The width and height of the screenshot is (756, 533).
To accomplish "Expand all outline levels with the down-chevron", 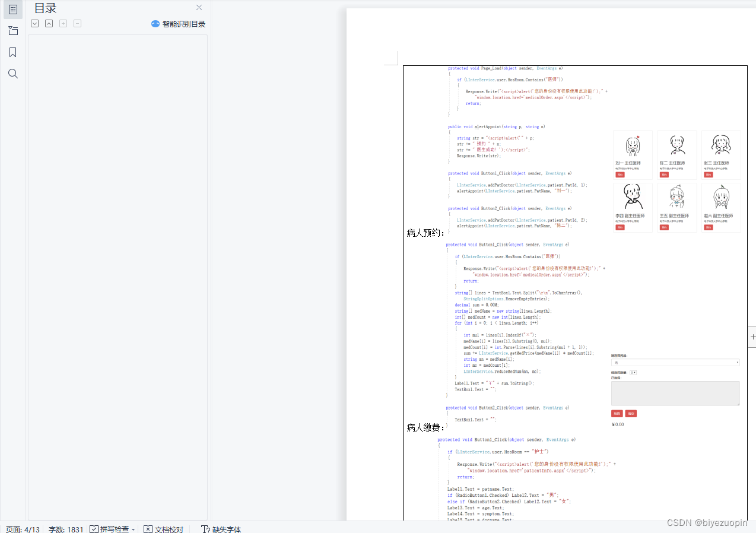I will (x=34, y=24).
